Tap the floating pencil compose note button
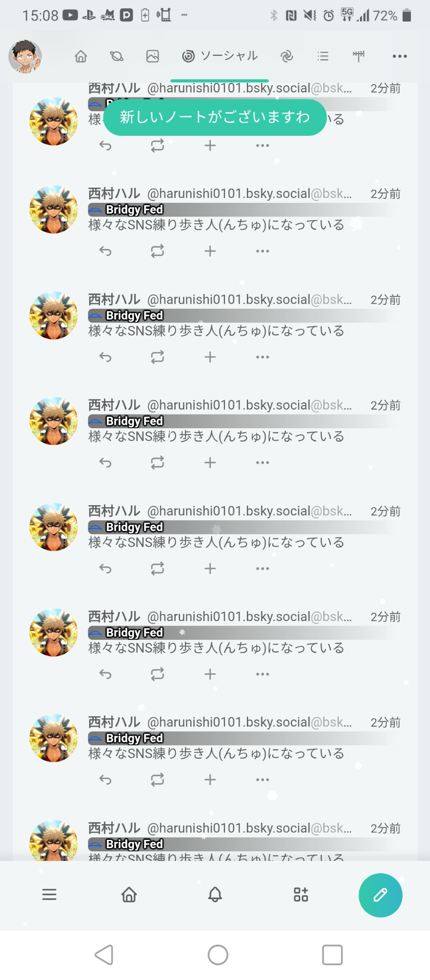Viewport: 430px width, 980px height. click(380, 895)
